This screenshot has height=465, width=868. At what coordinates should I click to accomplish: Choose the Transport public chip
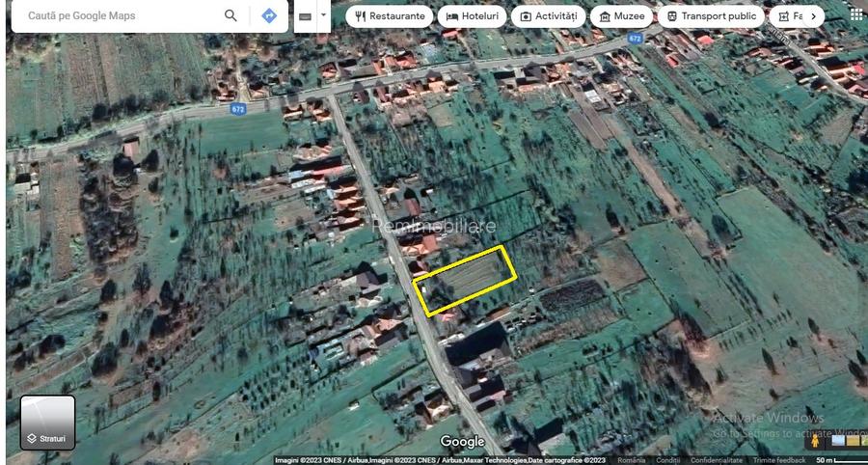[x=712, y=16]
